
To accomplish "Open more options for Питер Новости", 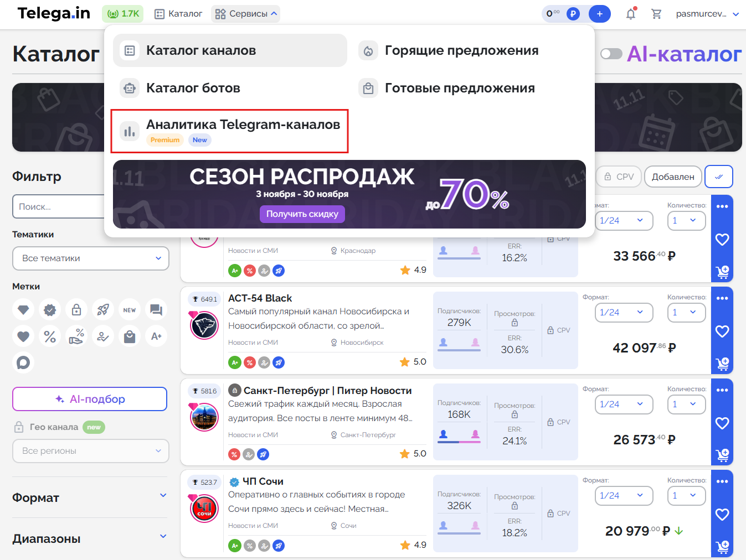I will pyautogui.click(x=722, y=390).
